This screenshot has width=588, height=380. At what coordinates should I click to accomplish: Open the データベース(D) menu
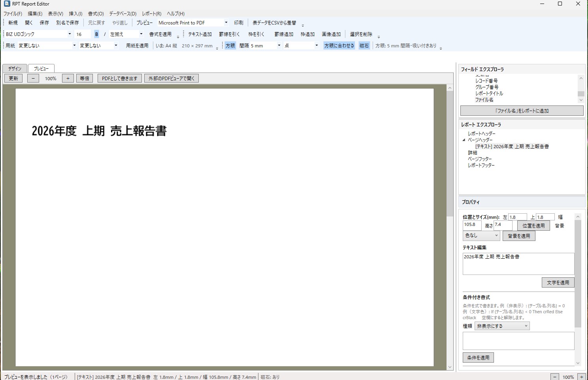pos(122,14)
